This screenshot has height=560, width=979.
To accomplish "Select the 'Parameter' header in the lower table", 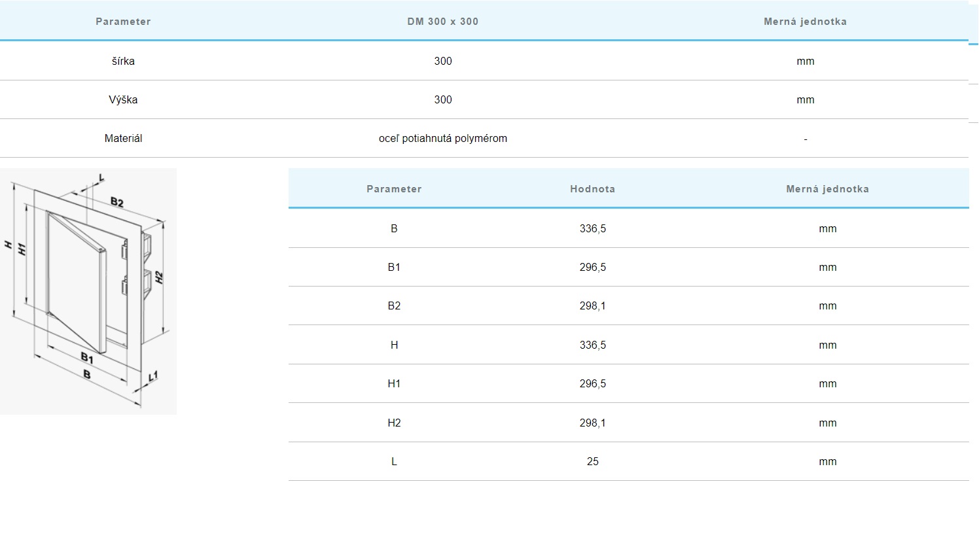I will [x=394, y=189].
